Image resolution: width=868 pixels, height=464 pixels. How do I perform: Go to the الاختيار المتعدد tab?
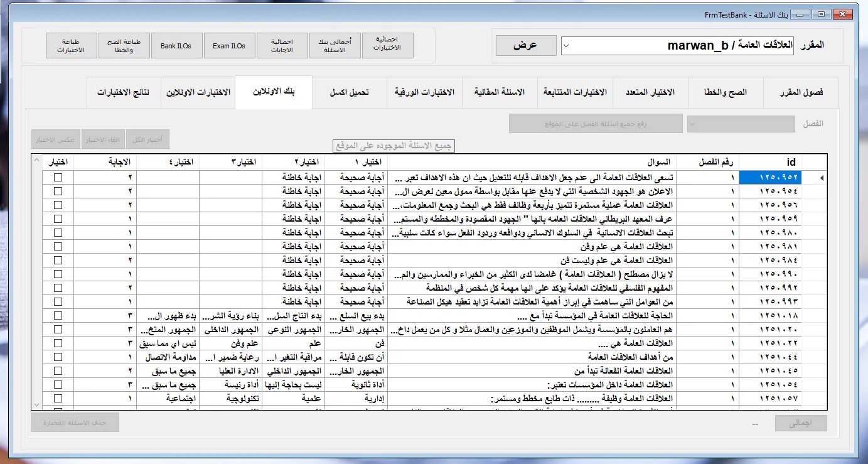tap(650, 93)
